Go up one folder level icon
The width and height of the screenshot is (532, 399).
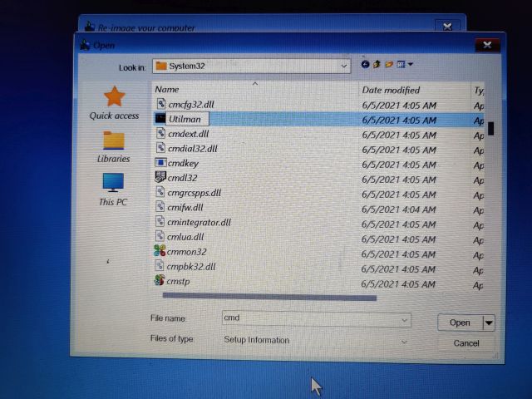tap(377, 64)
